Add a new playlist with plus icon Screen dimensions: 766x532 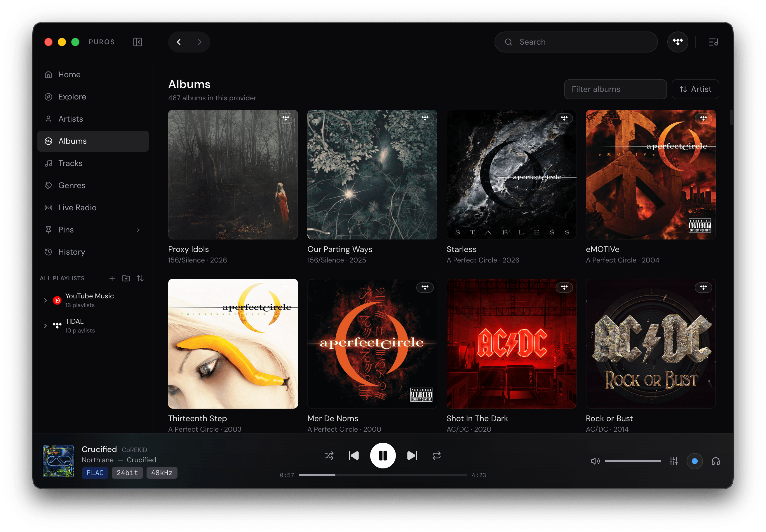(x=112, y=278)
